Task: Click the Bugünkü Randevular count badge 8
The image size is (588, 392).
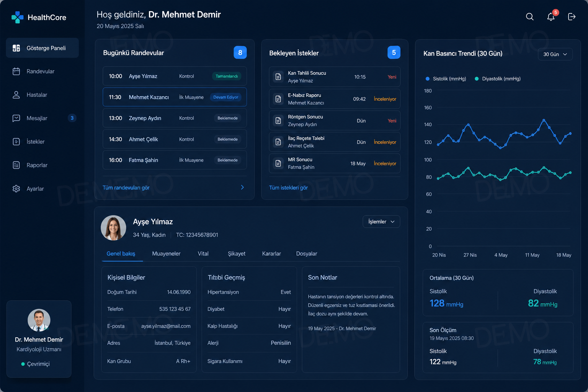Action: click(240, 52)
